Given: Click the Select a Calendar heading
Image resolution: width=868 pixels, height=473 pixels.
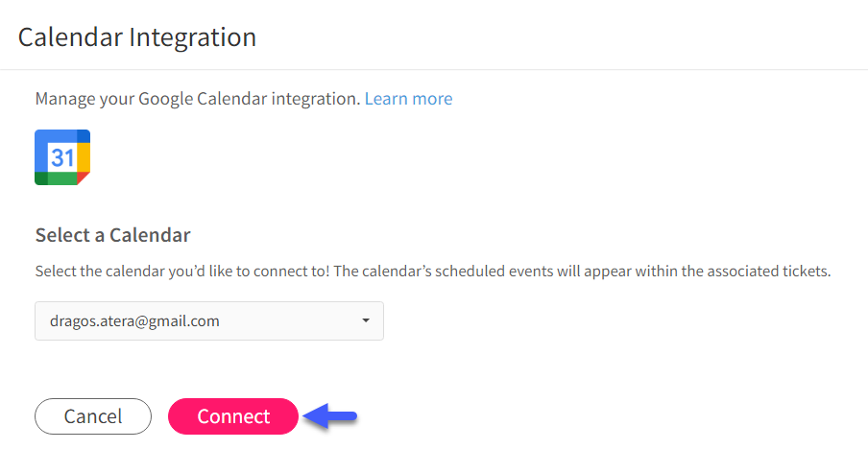Looking at the screenshot, I should (x=113, y=235).
